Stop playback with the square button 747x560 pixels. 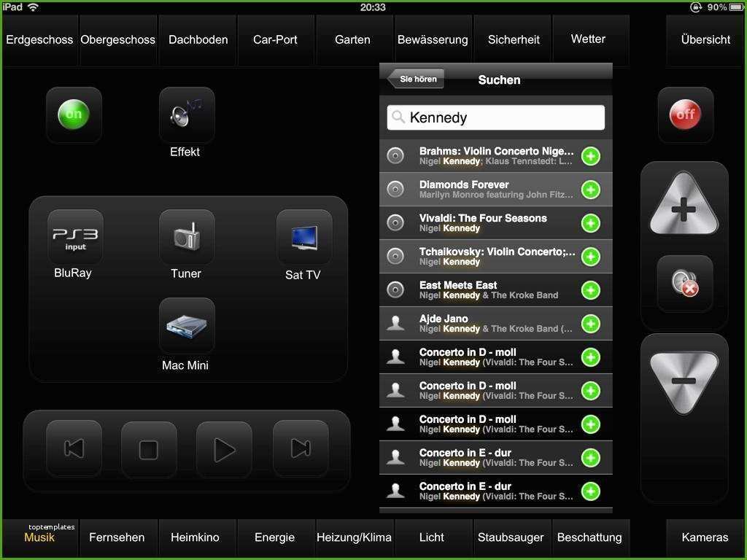[149, 449]
